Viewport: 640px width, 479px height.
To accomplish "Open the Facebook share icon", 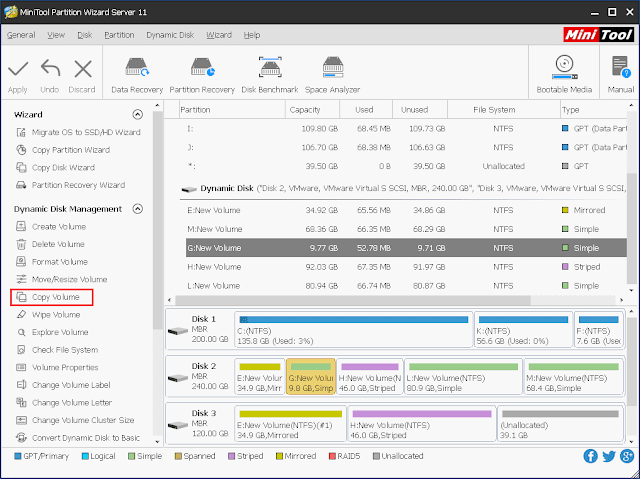I will pos(590,456).
